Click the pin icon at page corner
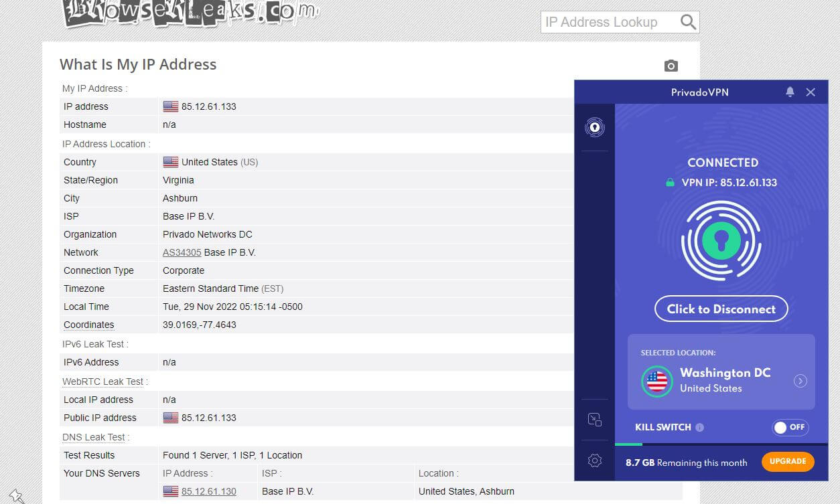840x504 pixels. pyautogui.click(x=17, y=496)
